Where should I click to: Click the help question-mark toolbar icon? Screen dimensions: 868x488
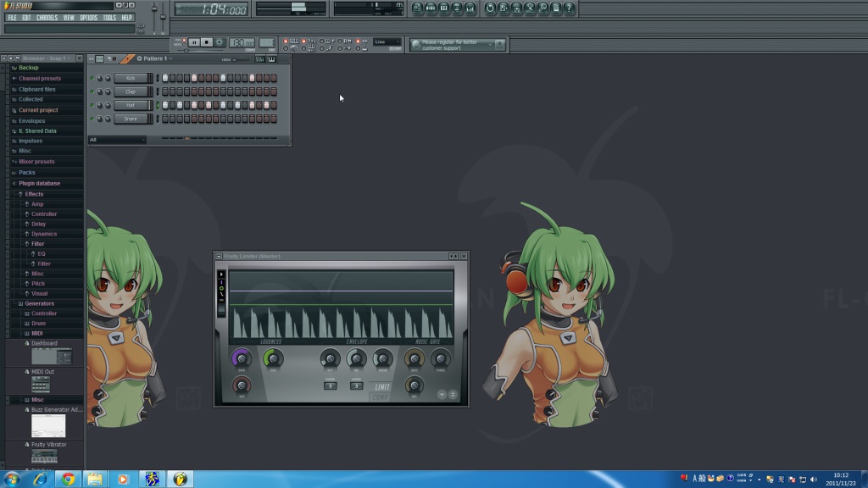coord(569,8)
